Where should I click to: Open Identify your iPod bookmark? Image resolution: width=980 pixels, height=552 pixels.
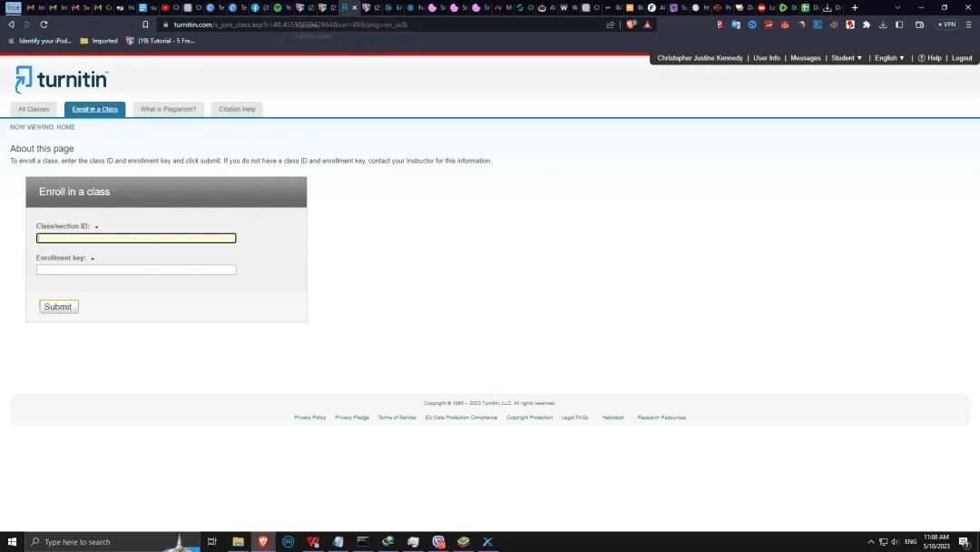(40, 41)
